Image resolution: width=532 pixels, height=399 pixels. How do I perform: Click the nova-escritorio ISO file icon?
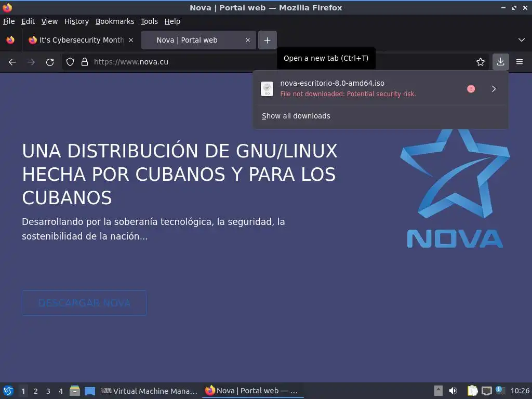(267, 89)
